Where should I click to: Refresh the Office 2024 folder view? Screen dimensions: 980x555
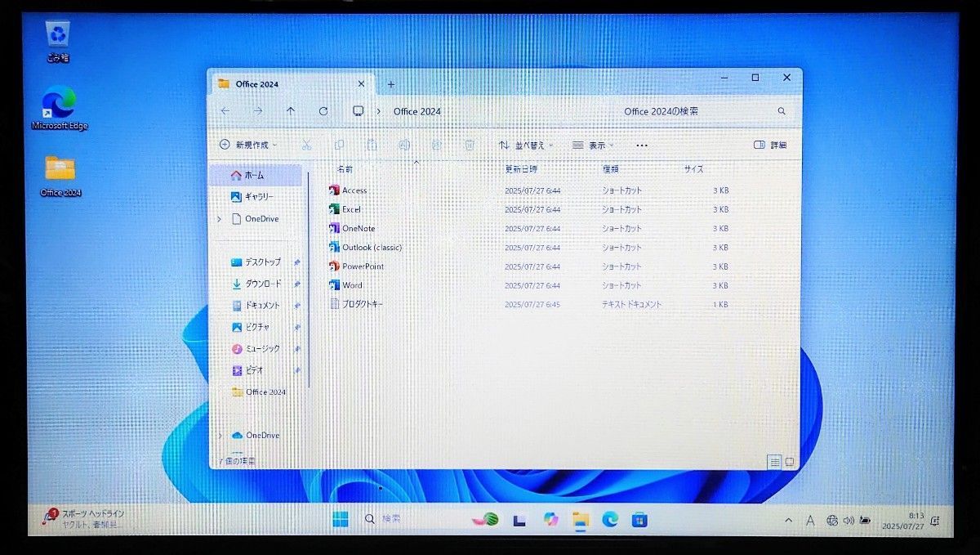[x=323, y=111]
